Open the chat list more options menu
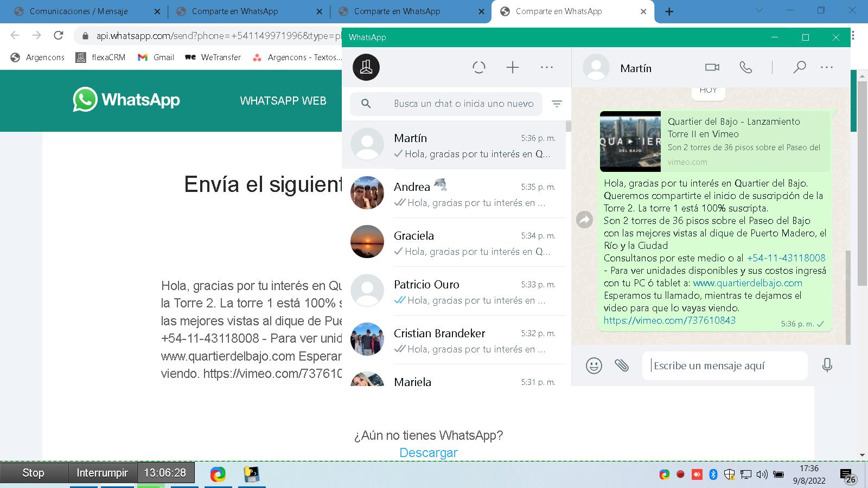Screen dimensions: 868x488 [547, 67]
